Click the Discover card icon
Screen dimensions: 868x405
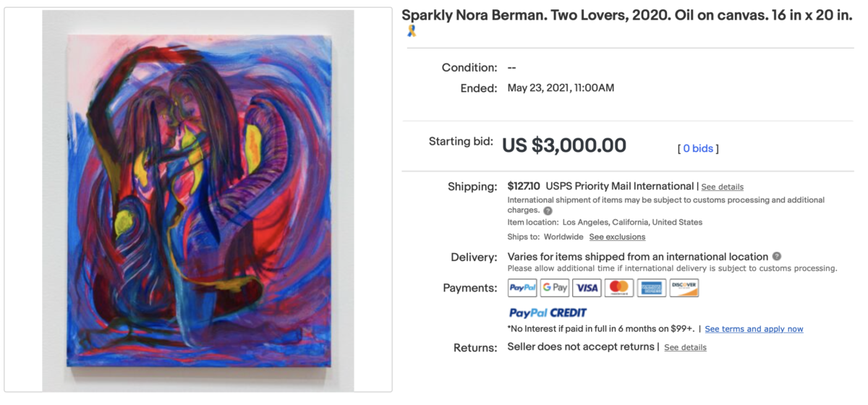click(684, 288)
